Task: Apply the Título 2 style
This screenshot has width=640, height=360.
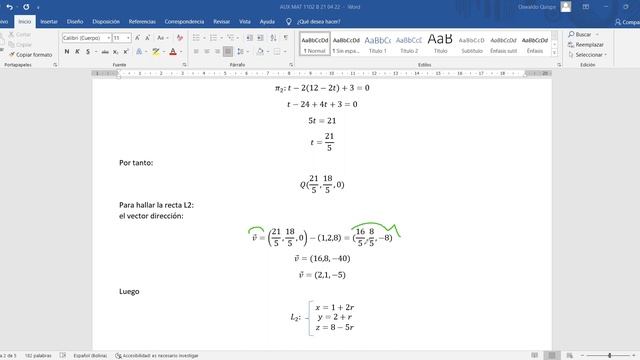Action: point(409,44)
